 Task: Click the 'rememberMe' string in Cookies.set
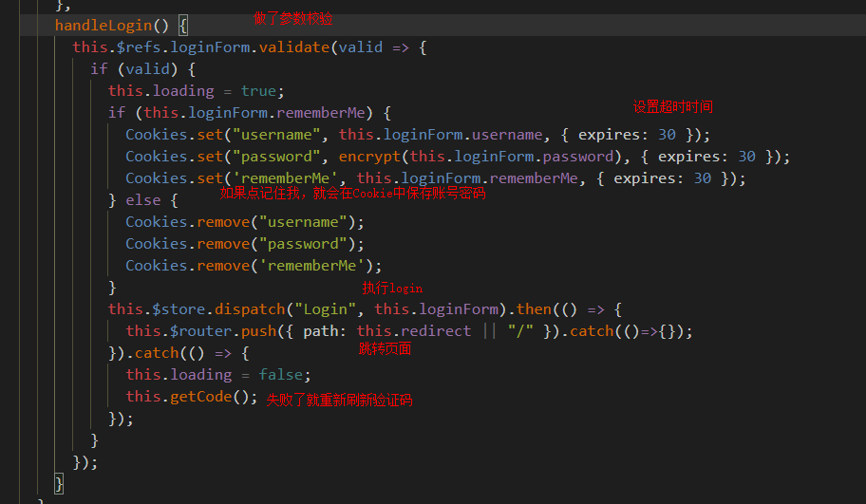tap(285, 178)
